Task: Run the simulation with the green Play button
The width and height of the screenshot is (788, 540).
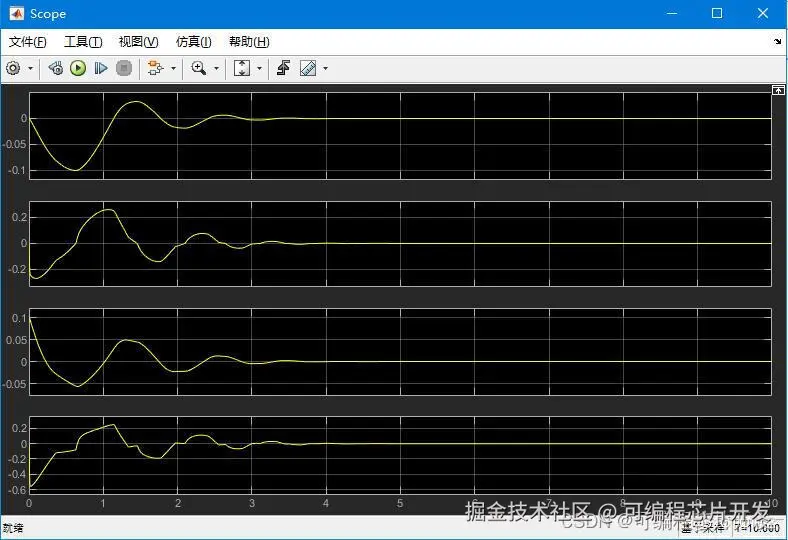Action: coord(78,68)
